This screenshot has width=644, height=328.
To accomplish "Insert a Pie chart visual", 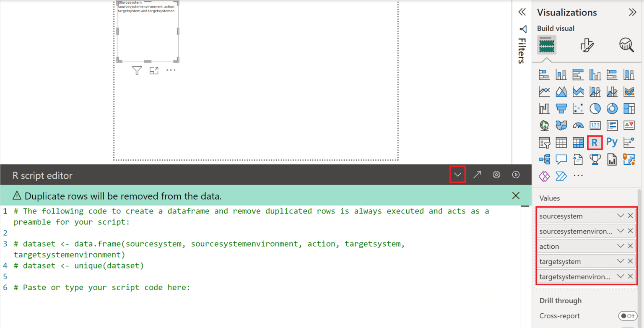I will 595,108.
